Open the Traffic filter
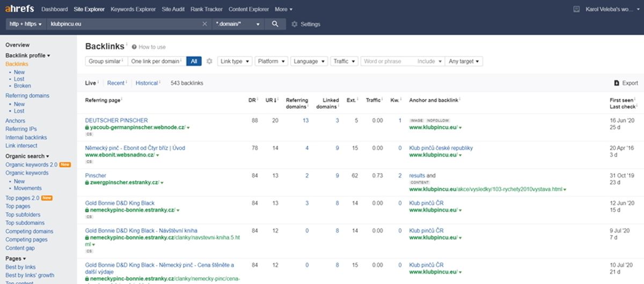Screen dimensions: 644x284 click(344, 62)
